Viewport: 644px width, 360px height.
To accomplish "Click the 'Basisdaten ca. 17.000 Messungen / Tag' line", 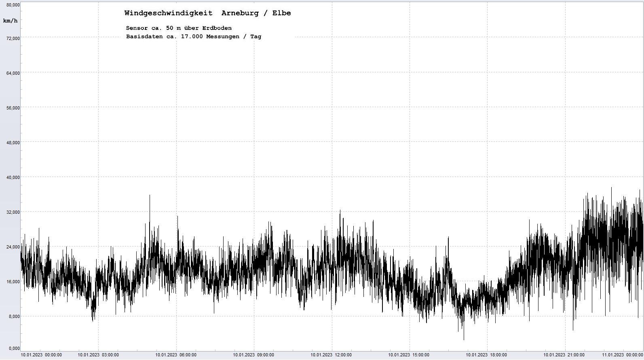I will coord(193,36).
